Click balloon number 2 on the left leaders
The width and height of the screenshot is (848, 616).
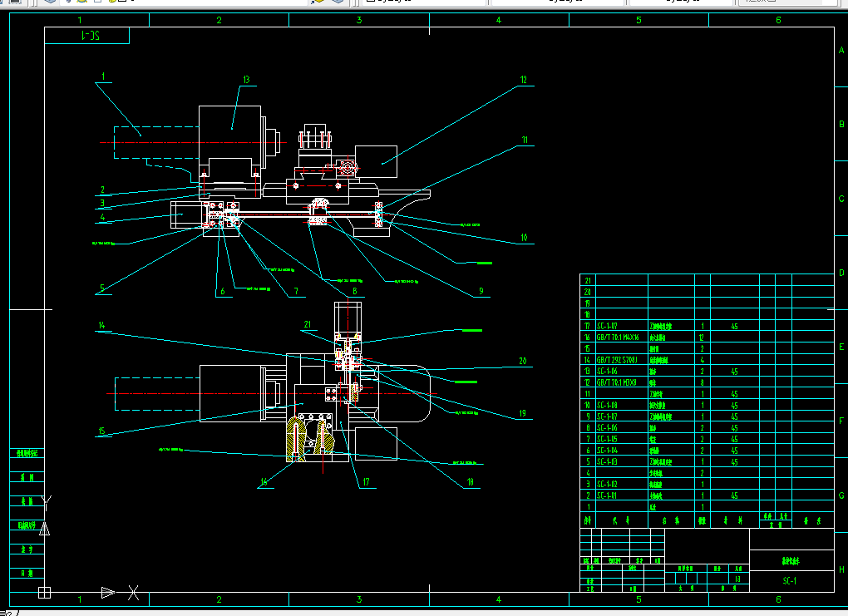point(103,190)
